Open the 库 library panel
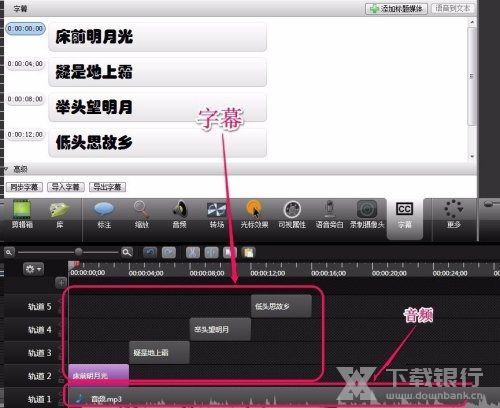The width and height of the screenshot is (500, 408). pos(60,214)
